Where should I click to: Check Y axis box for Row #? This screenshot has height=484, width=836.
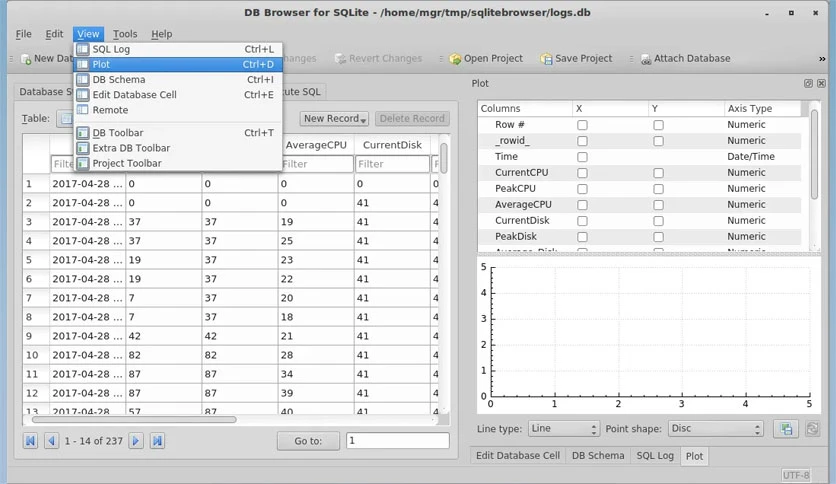click(658, 125)
